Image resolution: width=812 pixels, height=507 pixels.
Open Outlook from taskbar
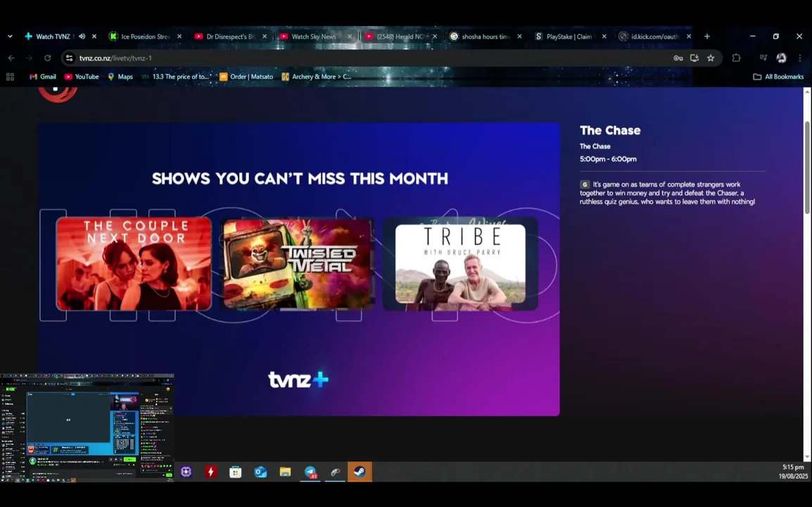(260, 472)
